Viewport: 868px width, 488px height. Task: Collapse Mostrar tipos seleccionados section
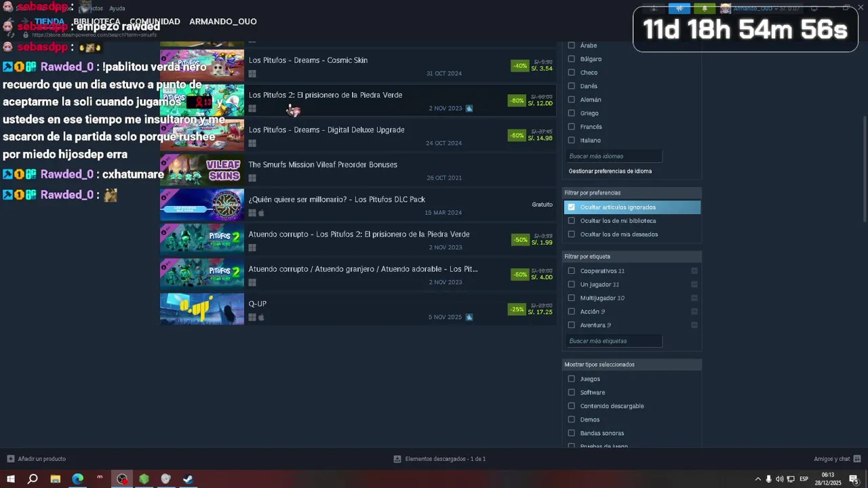[x=632, y=365]
